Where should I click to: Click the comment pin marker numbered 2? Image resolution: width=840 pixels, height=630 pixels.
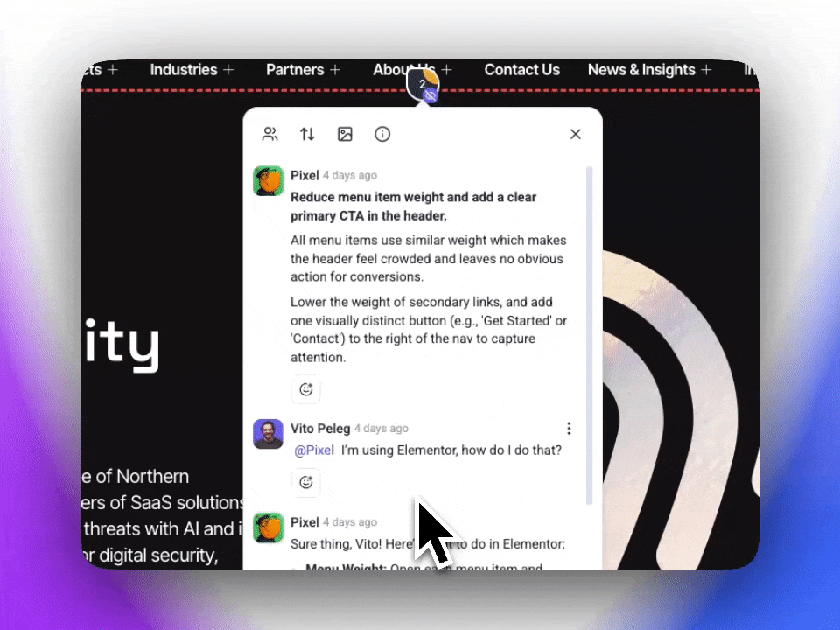point(422,82)
